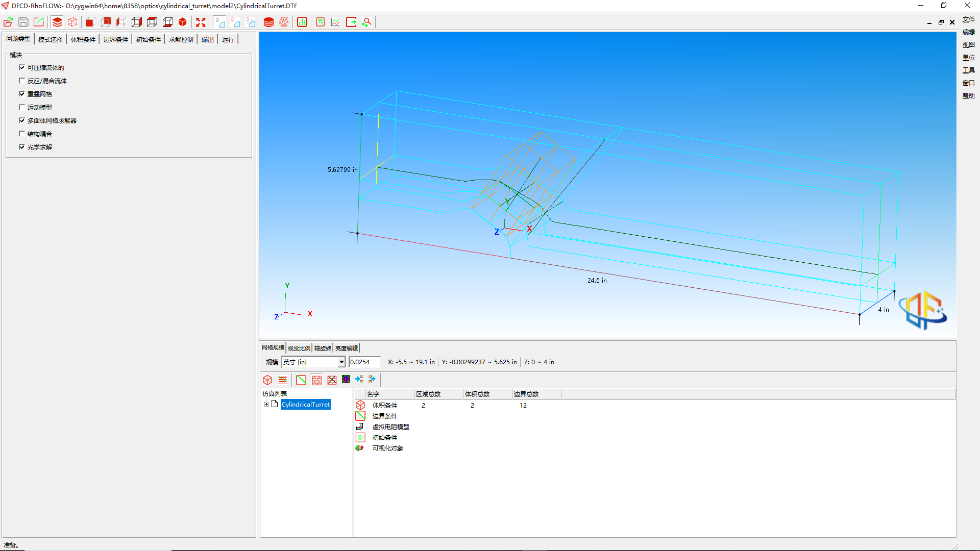Switch to the 初始条件 tab
This screenshot has height=551, width=980.
pyautogui.click(x=149, y=39)
